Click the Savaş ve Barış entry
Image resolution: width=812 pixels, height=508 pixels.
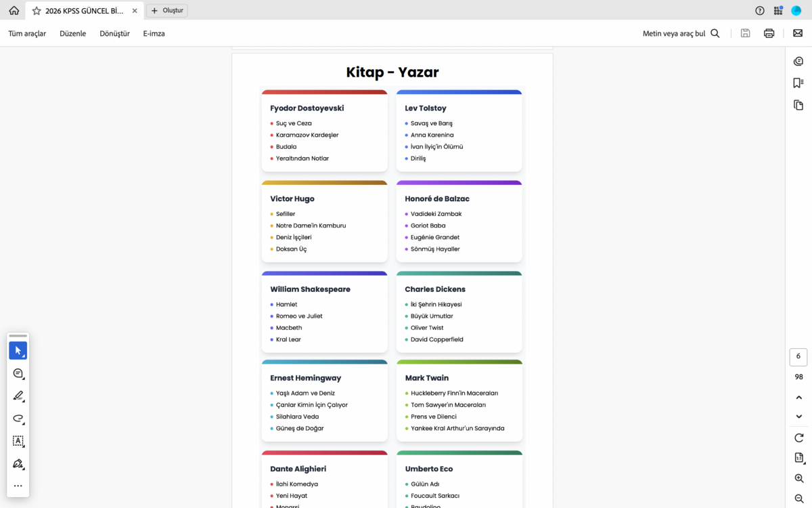tap(432, 123)
